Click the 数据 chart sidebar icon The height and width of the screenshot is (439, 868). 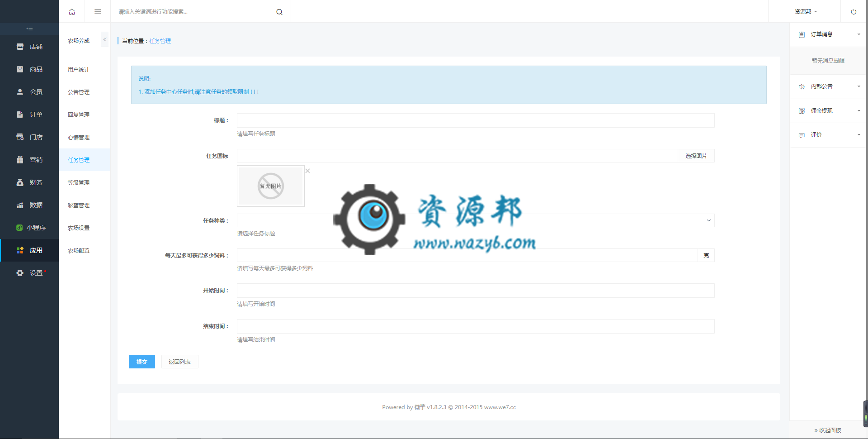(20, 205)
